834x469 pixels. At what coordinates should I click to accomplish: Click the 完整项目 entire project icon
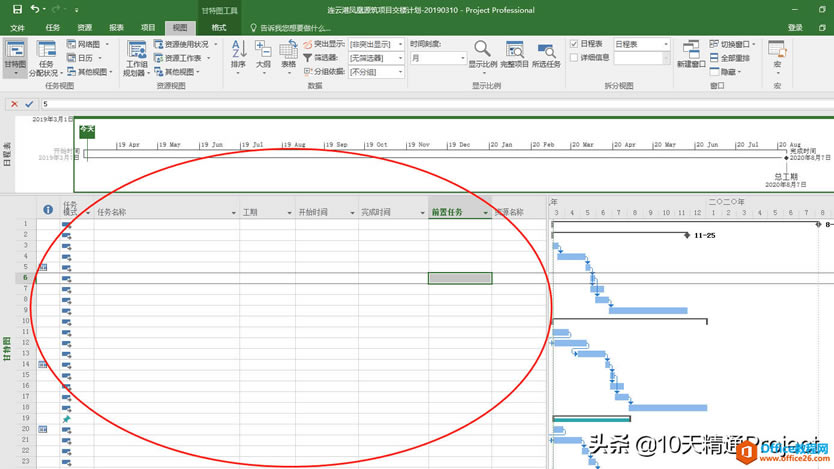coord(514,49)
